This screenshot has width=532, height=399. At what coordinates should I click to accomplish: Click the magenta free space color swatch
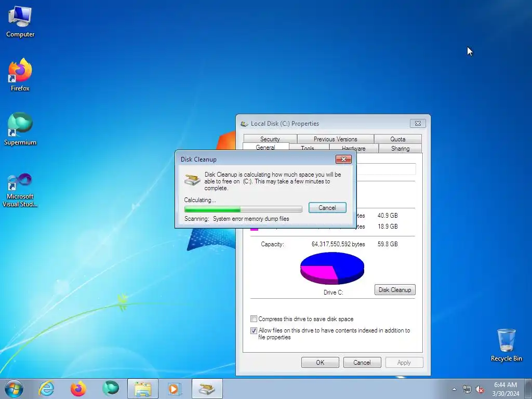click(254, 229)
